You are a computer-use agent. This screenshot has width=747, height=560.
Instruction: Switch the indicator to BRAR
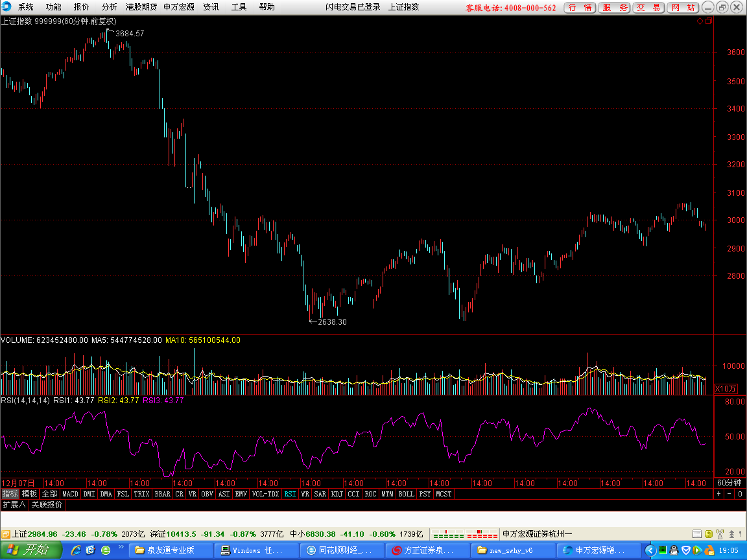[x=163, y=494]
